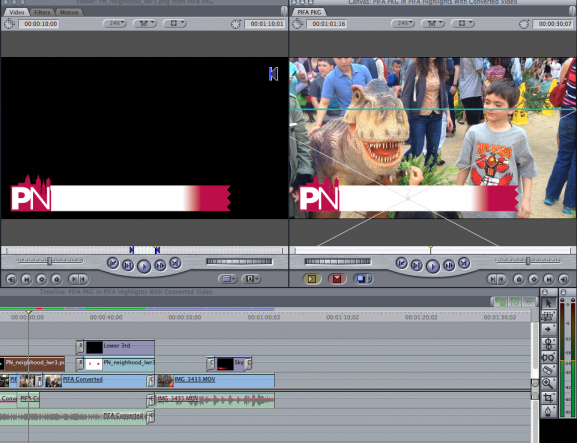The width and height of the screenshot is (577, 443).
Task: Add a marker in Viewer
Action: (56, 279)
